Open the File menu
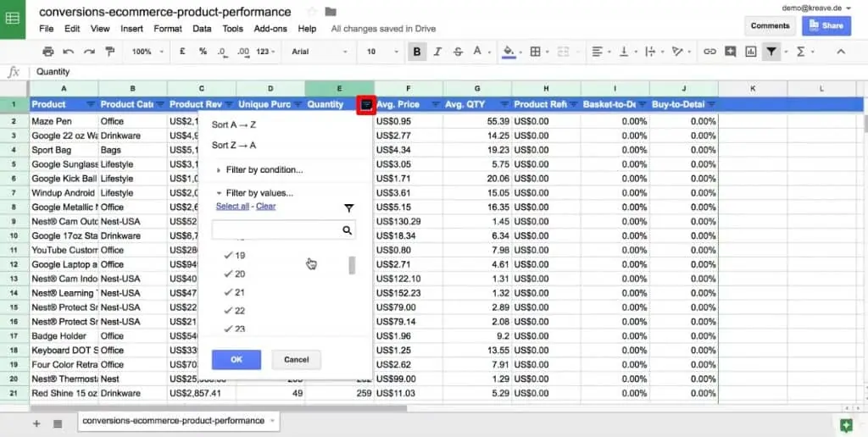Image resolution: width=868 pixels, height=437 pixels. (47, 29)
